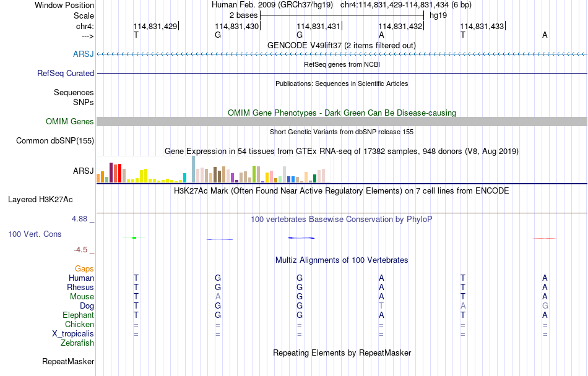The height and width of the screenshot is (376, 588).
Task: Click the ARSJ label beside GTEx bars
Action: click(x=84, y=171)
